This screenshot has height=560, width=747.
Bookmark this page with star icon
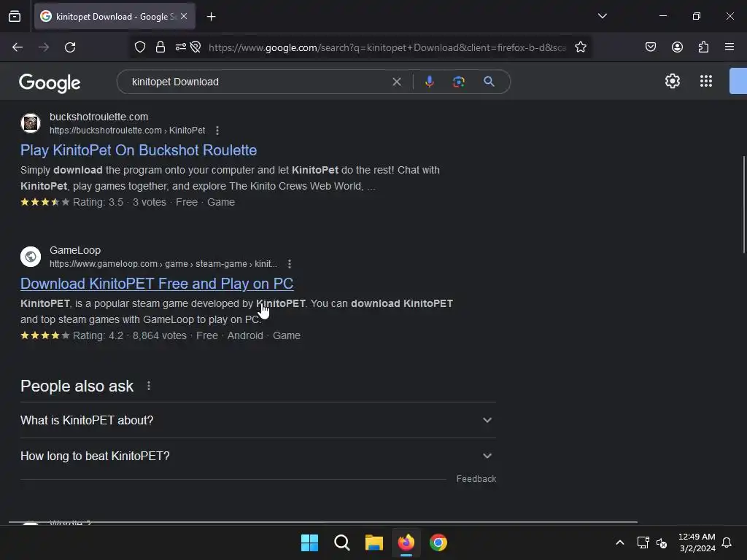(x=580, y=47)
